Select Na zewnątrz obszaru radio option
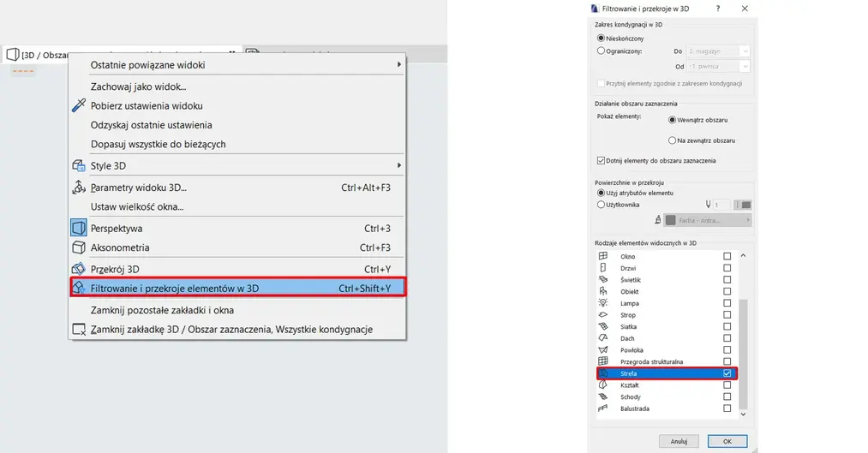The image size is (868, 453). tap(672, 140)
